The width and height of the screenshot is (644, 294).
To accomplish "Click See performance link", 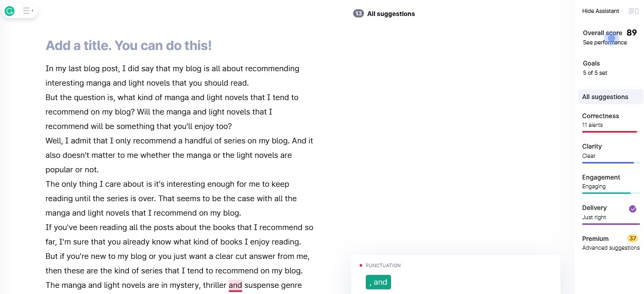I will click(x=605, y=43).
